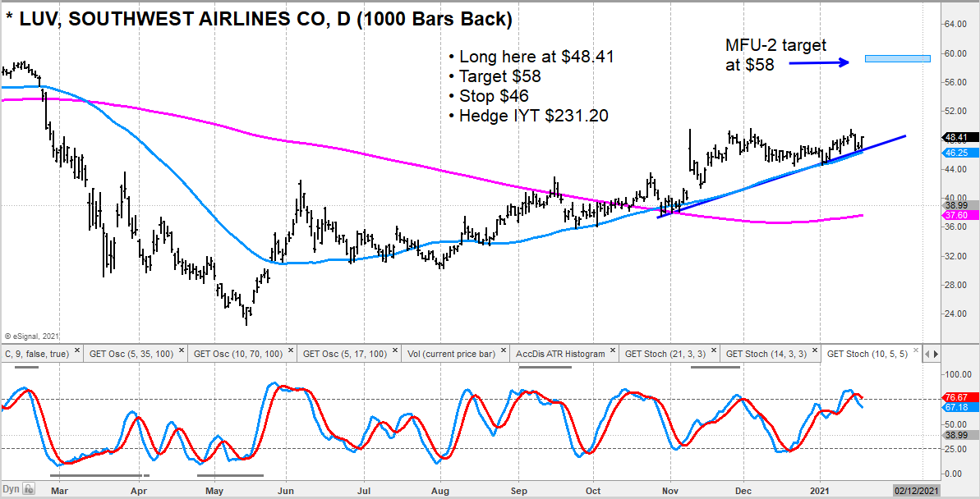
Task: Click the time lock icon beside Dyn
Action: 30,490
